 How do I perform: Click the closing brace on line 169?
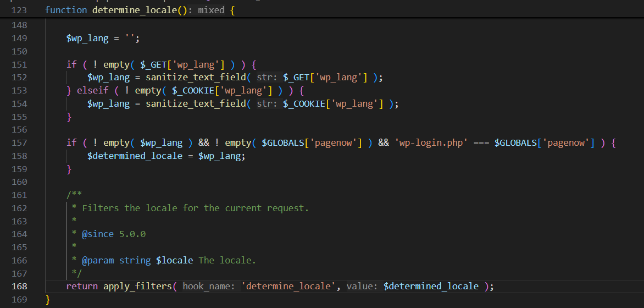point(47,299)
